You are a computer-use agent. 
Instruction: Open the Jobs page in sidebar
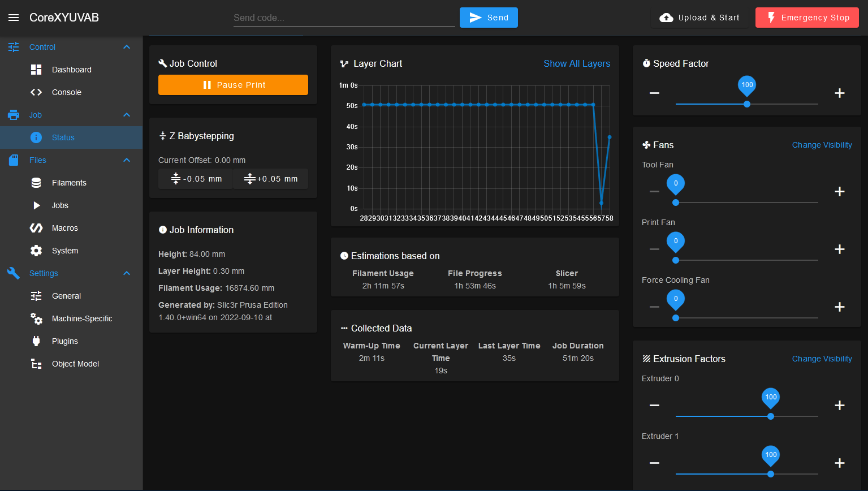pos(71,205)
